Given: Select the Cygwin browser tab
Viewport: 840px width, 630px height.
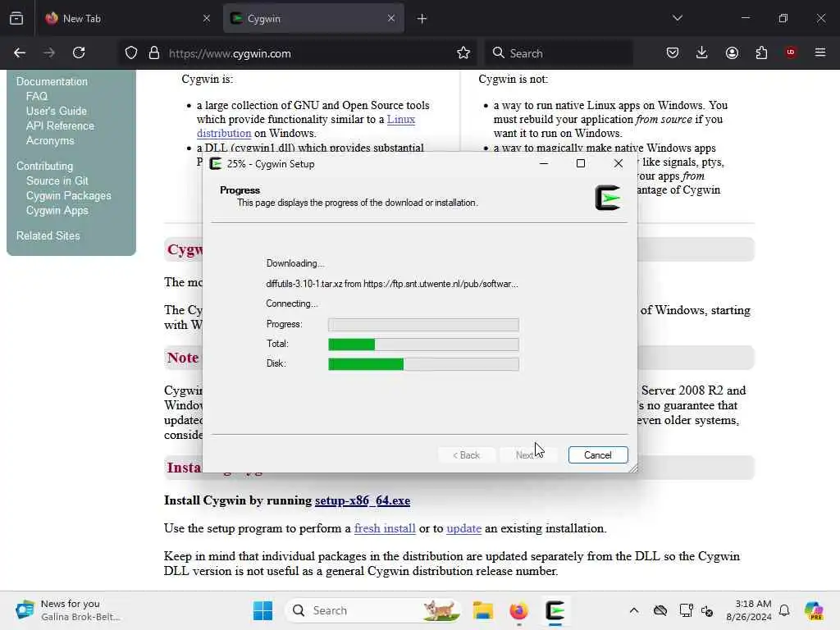Looking at the screenshot, I should [313, 19].
